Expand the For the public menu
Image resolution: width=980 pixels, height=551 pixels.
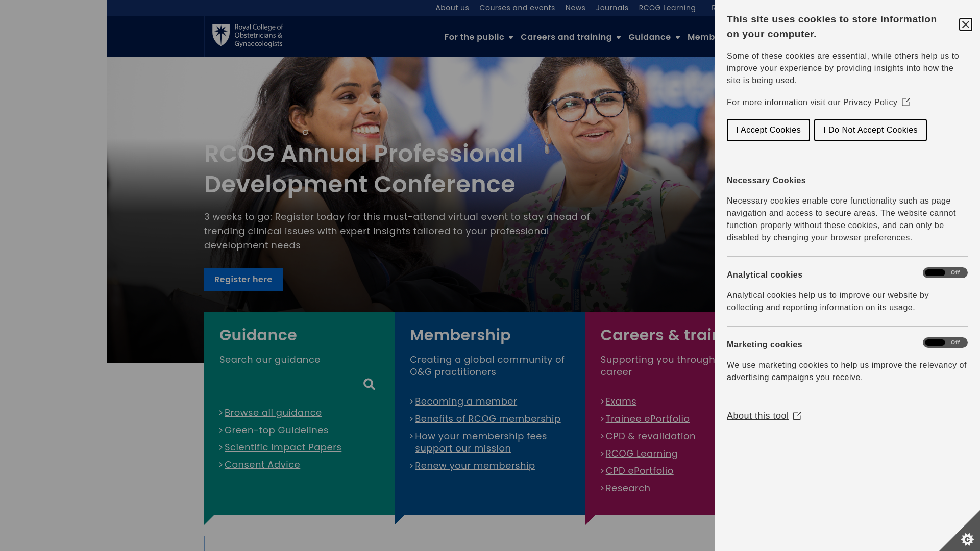coord(478,37)
